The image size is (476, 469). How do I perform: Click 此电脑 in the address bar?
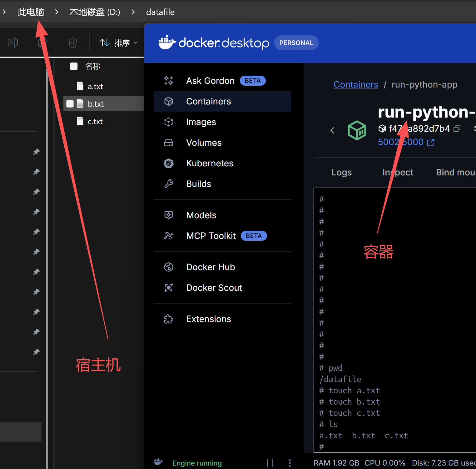click(x=31, y=12)
